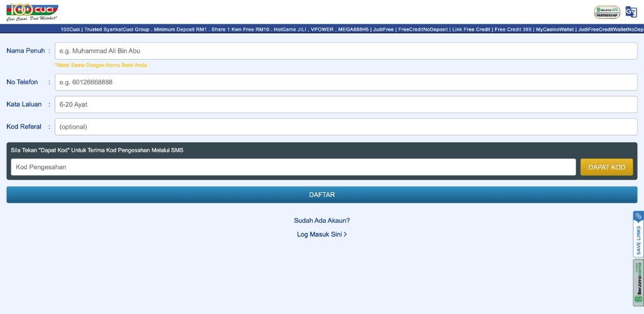Click the scrolling announcement ticker text

pos(352,30)
